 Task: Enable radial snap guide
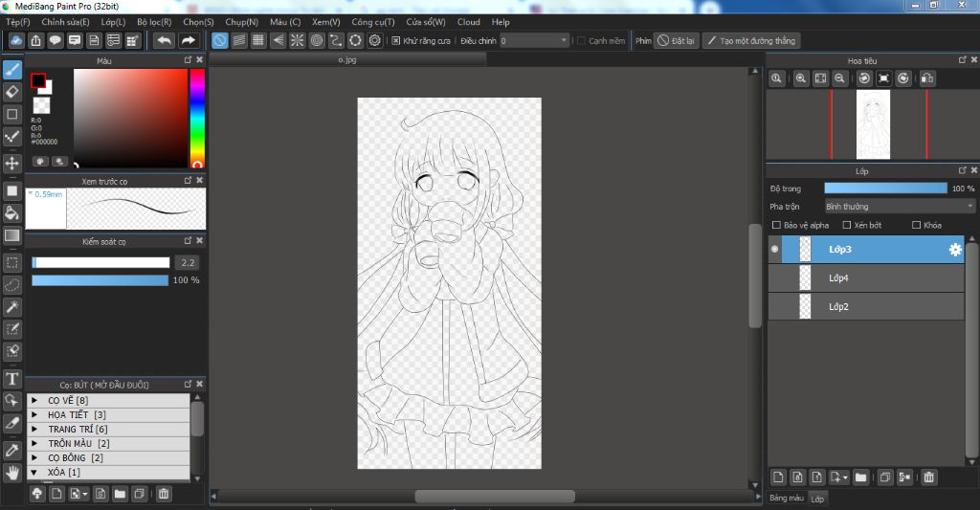297,40
